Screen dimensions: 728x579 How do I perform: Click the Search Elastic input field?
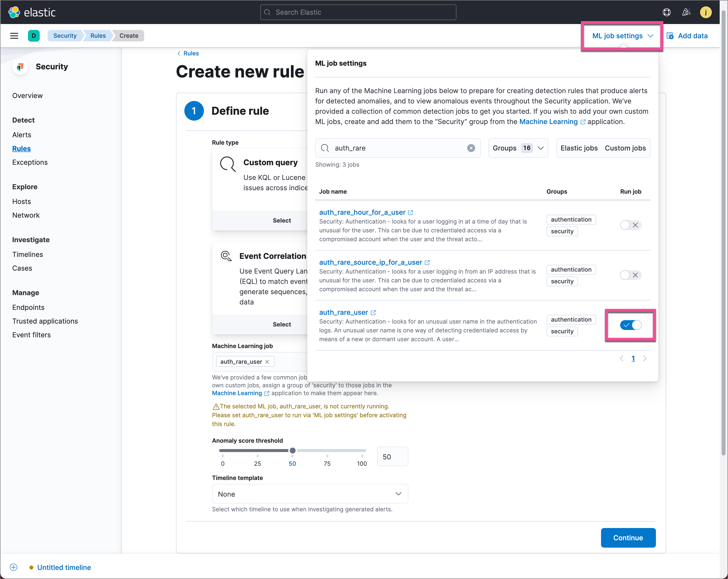tap(358, 13)
